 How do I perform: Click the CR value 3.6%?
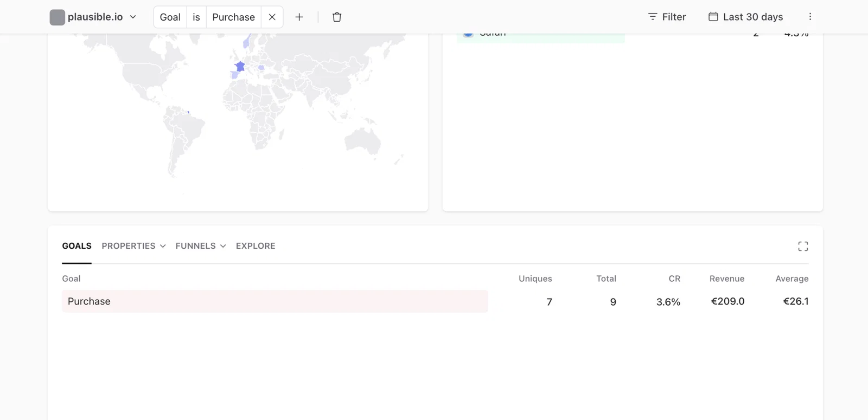tap(668, 302)
